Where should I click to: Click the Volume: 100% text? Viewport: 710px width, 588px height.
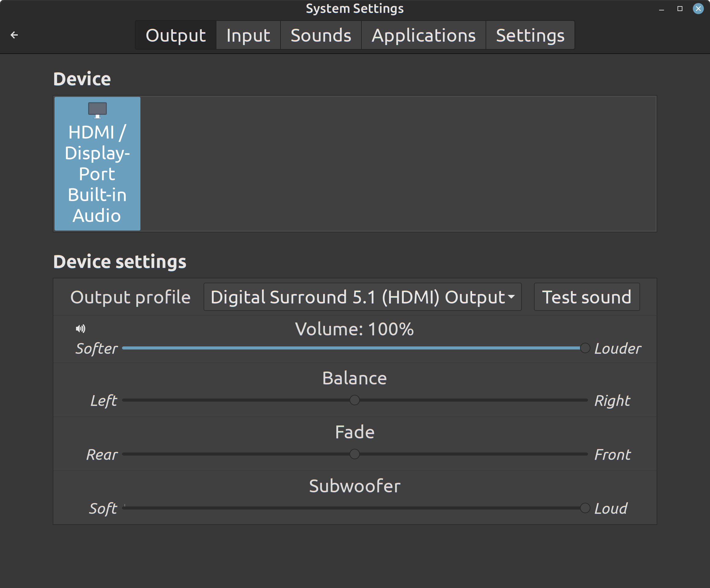354,329
